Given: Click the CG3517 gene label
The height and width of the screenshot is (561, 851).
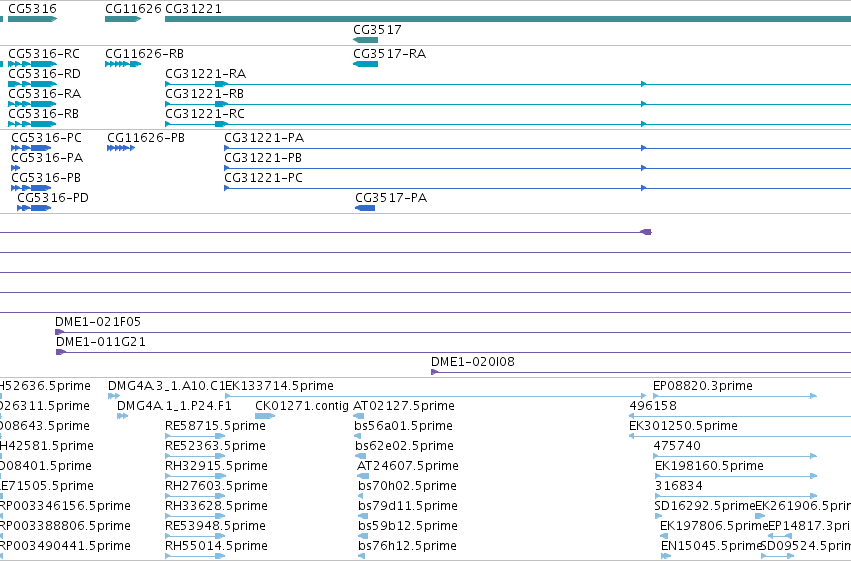Looking at the screenshot, I should coord(377,30).
